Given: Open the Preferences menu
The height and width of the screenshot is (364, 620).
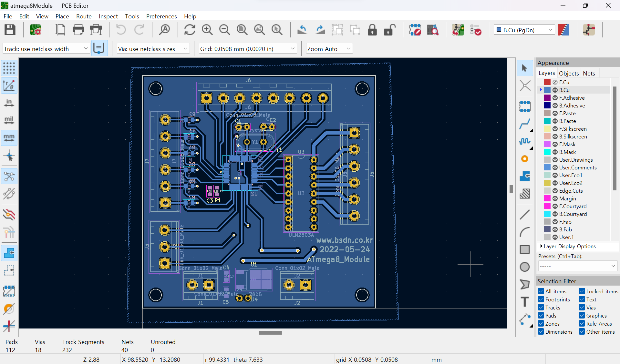Looking at the screenshot, I should point(161,16).
